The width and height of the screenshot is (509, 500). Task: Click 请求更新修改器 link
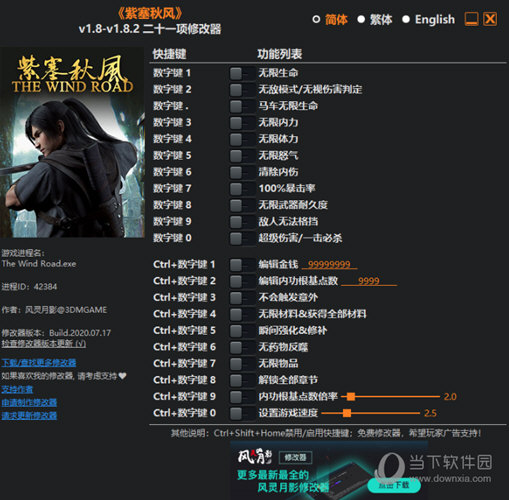tap(29, 416)
